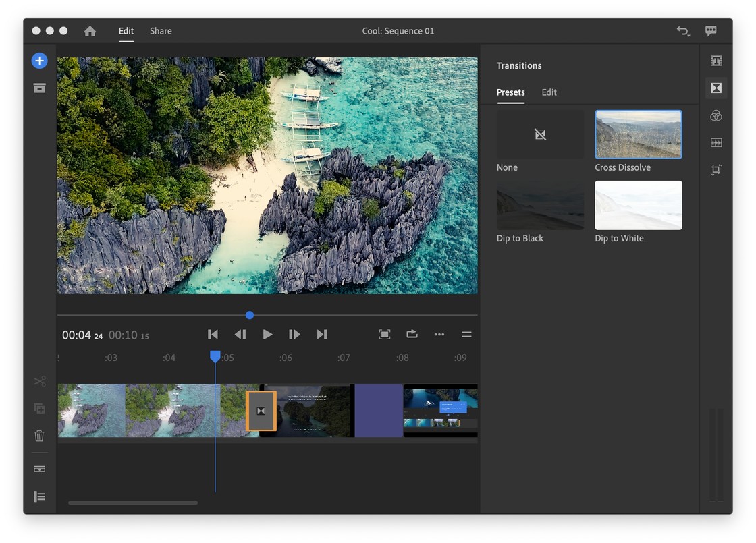Jump to previous edit point
This screenshot has width=756, height=543.
(x=213, y=335)
